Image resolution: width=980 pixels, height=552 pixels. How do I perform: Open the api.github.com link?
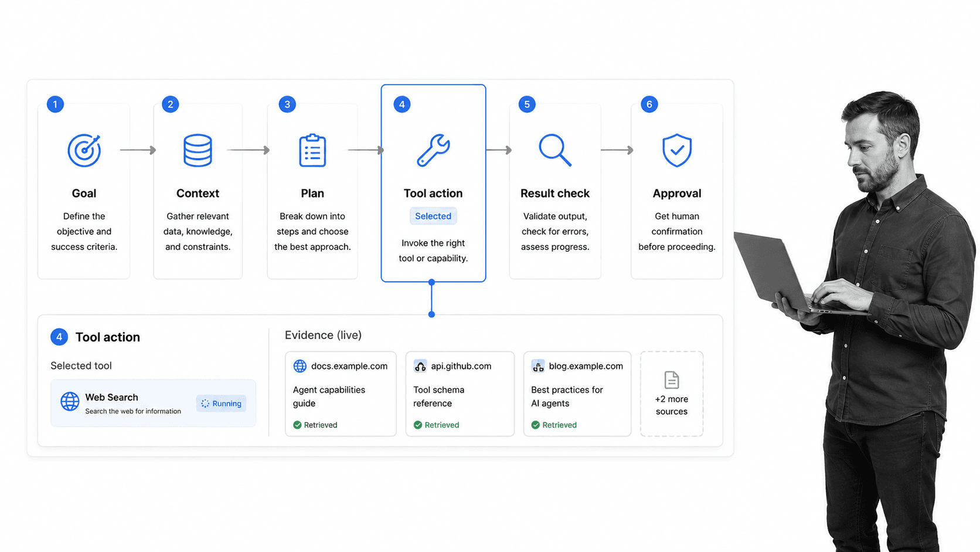tap(461, 366)
